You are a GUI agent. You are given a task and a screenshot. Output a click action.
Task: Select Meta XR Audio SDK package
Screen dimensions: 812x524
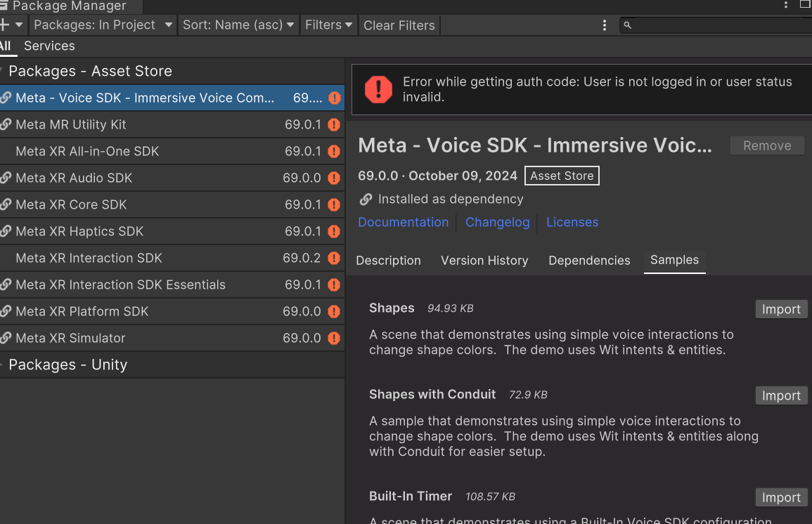click(x=172, y=178)
